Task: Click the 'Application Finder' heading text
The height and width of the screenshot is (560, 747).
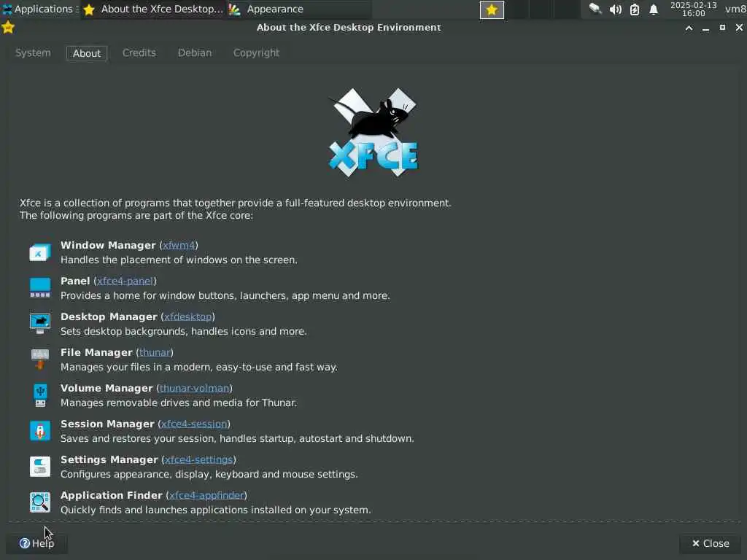Action: (111, 495)
